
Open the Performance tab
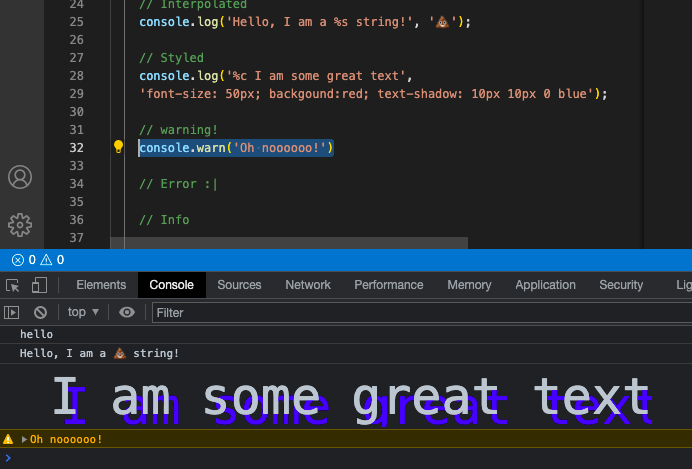pos(388,285)
